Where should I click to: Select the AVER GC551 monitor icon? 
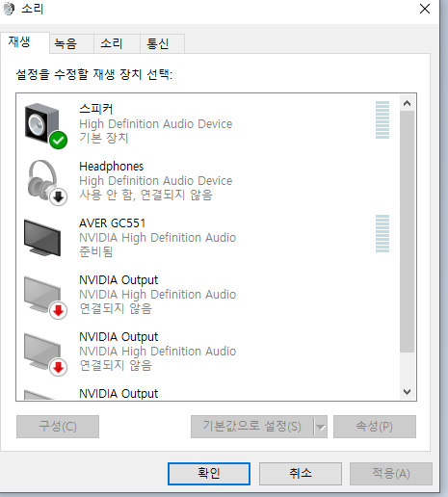[42, 238]
